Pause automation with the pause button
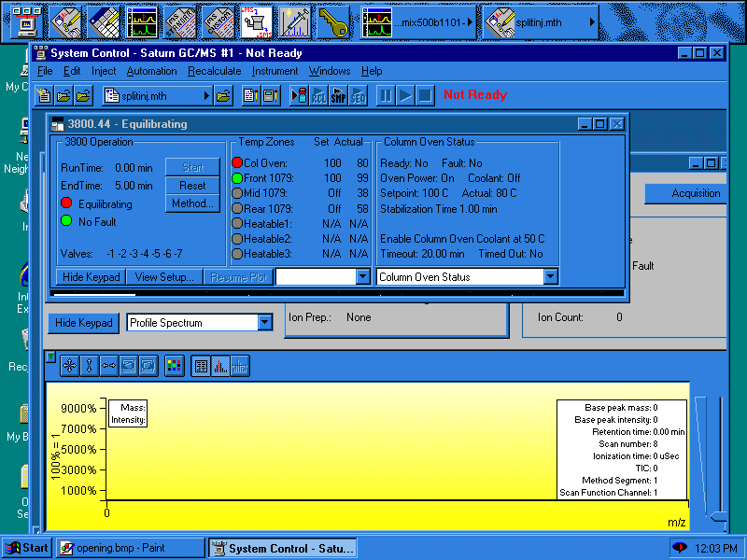 [x=386, y=96]
